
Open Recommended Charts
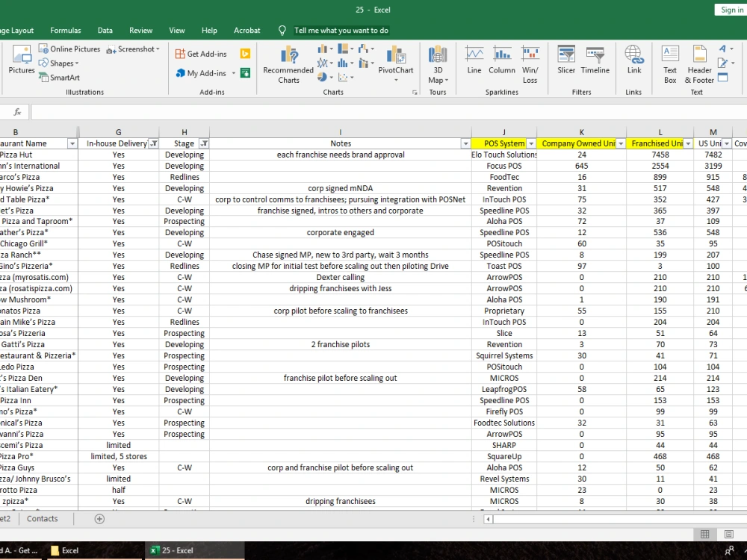(288, 65)
